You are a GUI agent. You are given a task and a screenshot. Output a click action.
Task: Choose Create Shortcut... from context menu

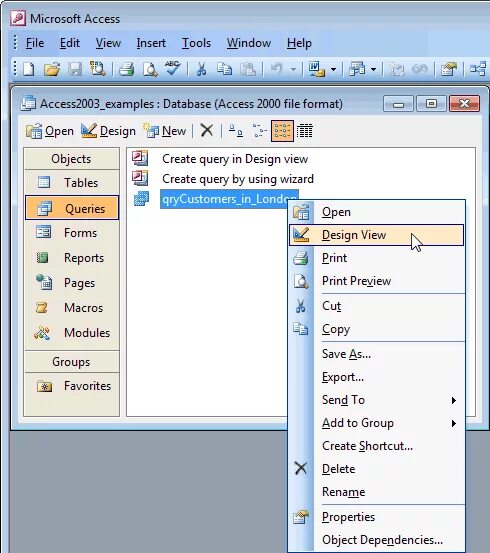(376, 446)
